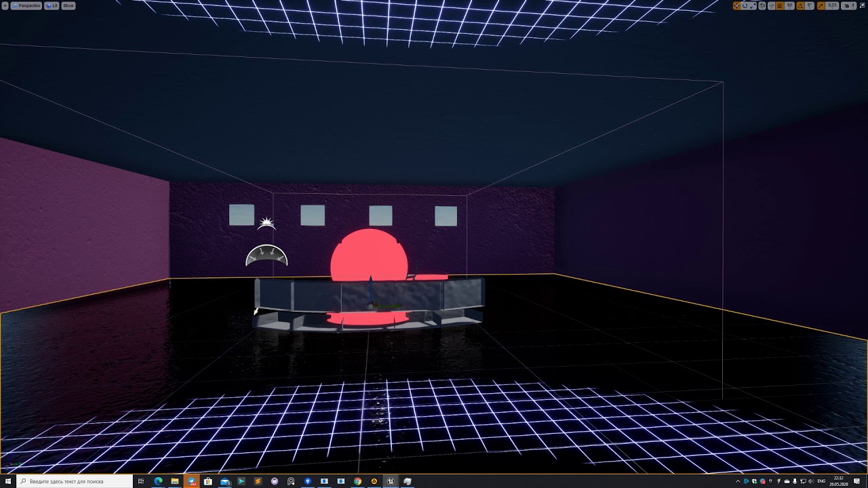Open grid snap size 50 dropdown
Viewport: 868px width, 488px height.
tap(789, 5)
